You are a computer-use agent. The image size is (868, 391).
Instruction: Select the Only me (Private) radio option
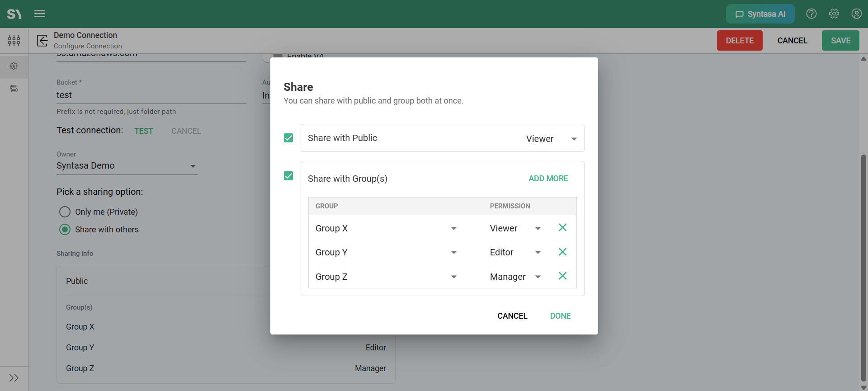click(x=65, y=212)
